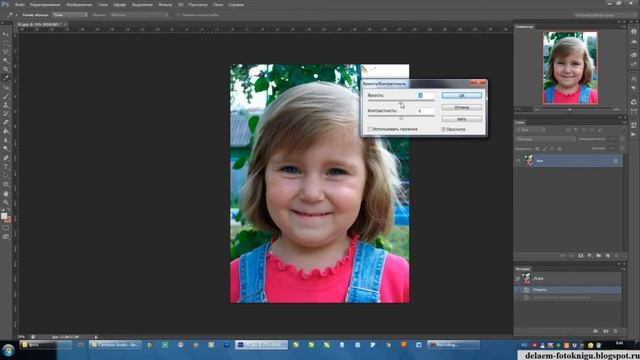Select the Move tool
Image resolution: width=640 pixels, height=360 pixels.
click(6, 34)
